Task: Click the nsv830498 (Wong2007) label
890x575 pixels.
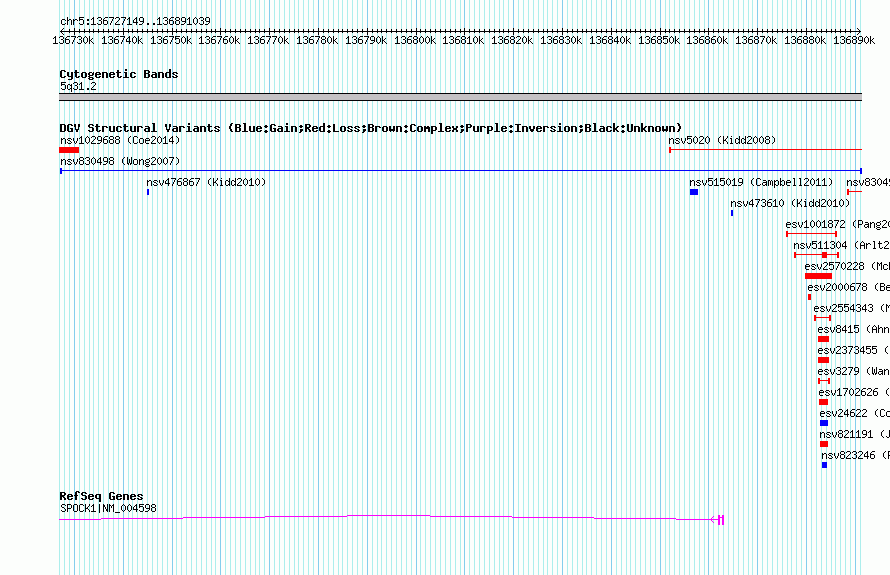Action: coord(120,161)
